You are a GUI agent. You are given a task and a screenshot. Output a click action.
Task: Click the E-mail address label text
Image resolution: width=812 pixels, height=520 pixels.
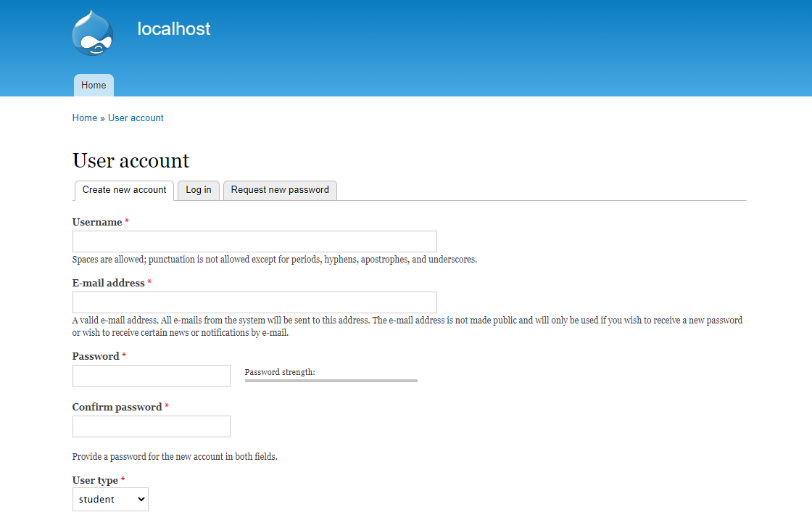point(107,283)
